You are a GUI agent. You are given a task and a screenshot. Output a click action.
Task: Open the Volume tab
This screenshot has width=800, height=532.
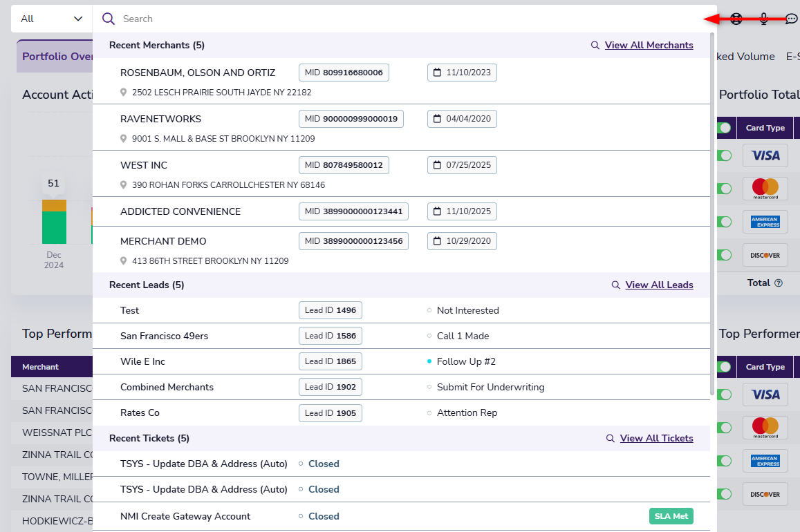coord(745,57)
